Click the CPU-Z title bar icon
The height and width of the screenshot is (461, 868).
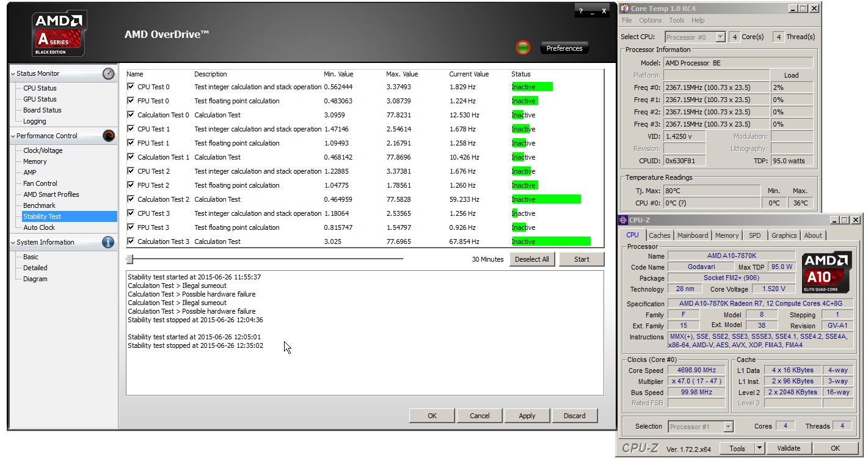623,220
